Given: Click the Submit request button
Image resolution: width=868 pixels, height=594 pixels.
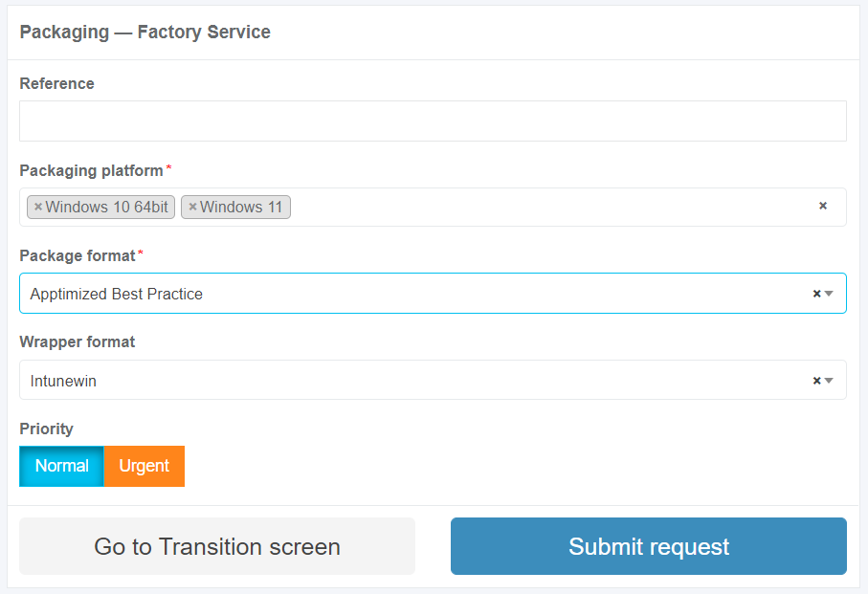Looking at the screenshot, I should 648,546.
